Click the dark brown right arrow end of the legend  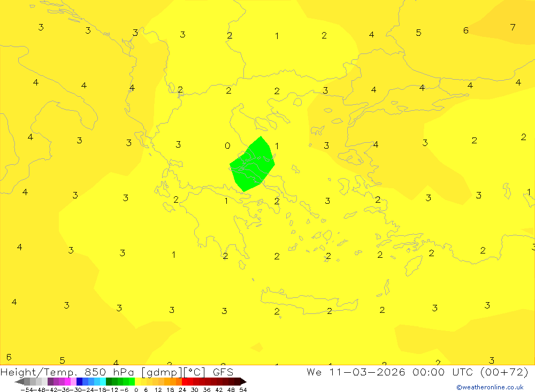(x=243, y=381)
